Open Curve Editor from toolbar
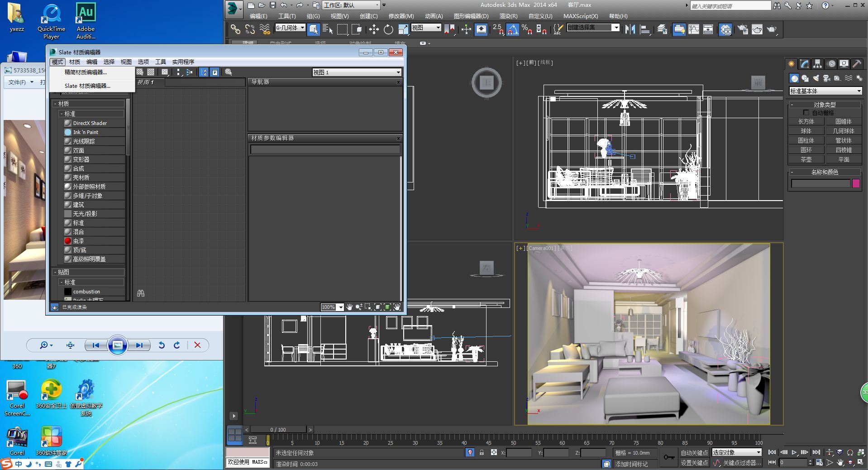868x470 pixels. [x=694, y=29]
